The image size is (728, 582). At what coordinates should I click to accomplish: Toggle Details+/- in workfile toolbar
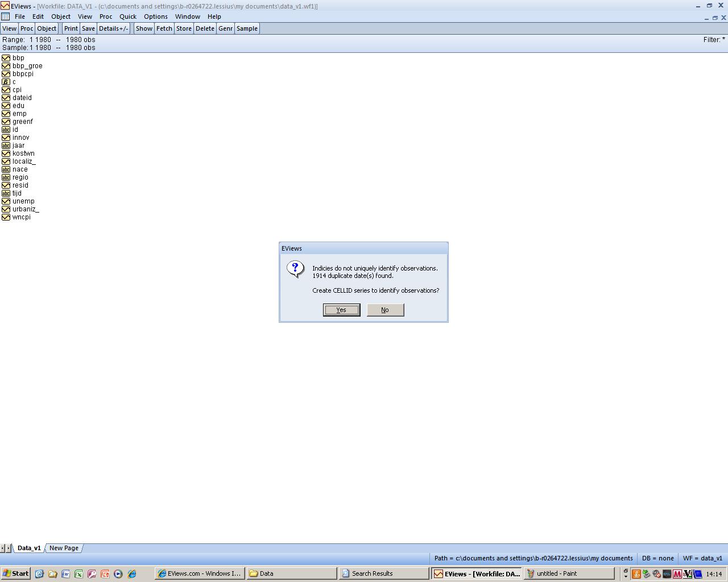(x=113, y=28)
